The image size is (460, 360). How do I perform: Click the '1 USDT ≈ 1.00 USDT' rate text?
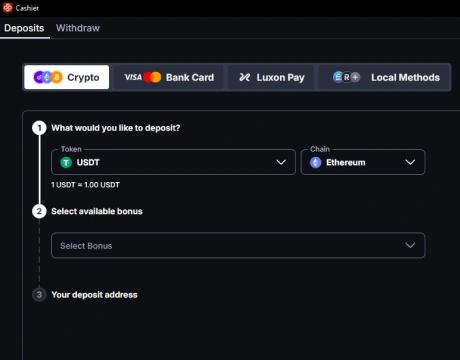[85, 185]
